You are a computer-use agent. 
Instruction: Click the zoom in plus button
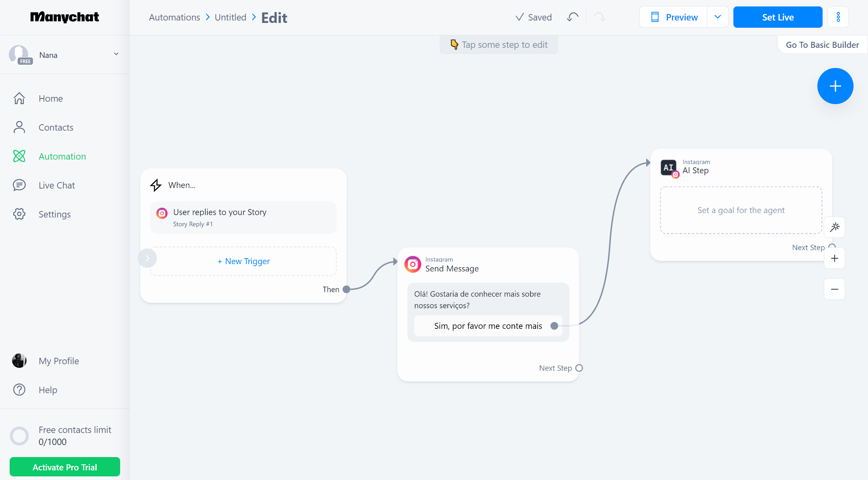click(x=835, y=258)
